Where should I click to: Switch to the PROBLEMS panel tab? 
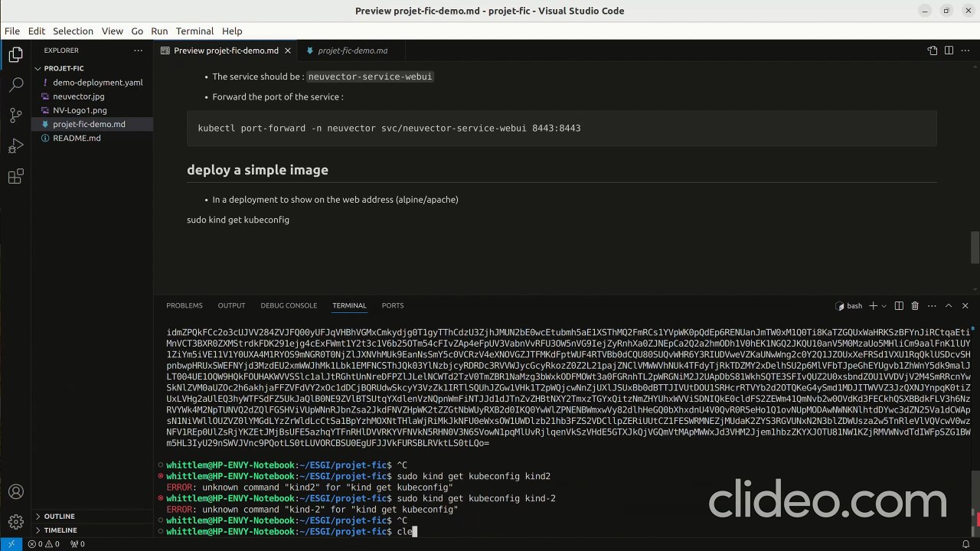pos(185,305)
